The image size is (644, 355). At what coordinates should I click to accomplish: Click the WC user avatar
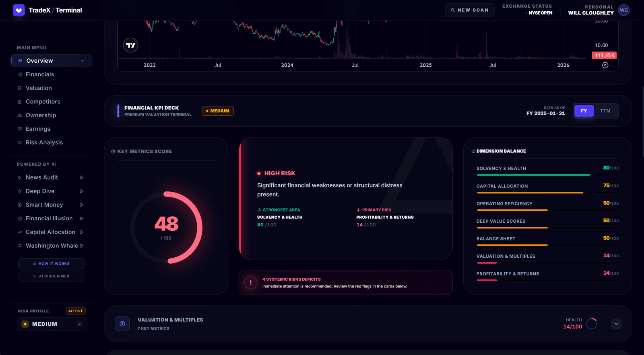(x=624, y=10)
